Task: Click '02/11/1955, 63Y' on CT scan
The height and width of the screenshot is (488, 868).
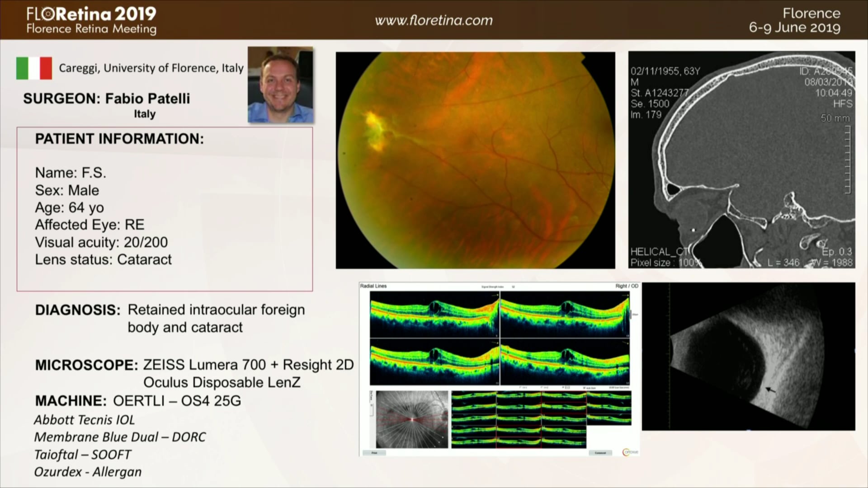Action: (665, 71)
